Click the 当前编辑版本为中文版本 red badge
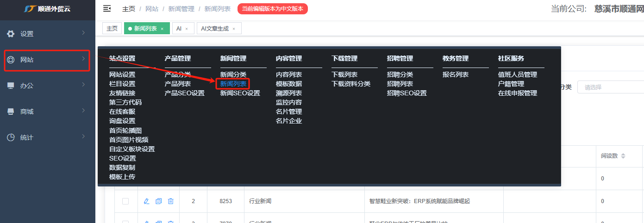This screenshot has height=223, width=644. tap(273, 9)
